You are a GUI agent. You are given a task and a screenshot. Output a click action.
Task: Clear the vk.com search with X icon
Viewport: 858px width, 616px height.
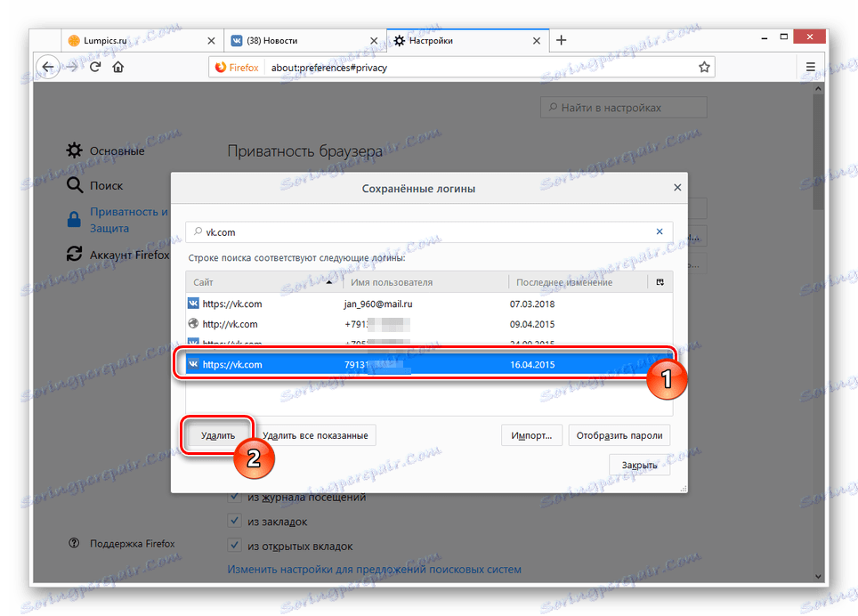pos(660,231)
